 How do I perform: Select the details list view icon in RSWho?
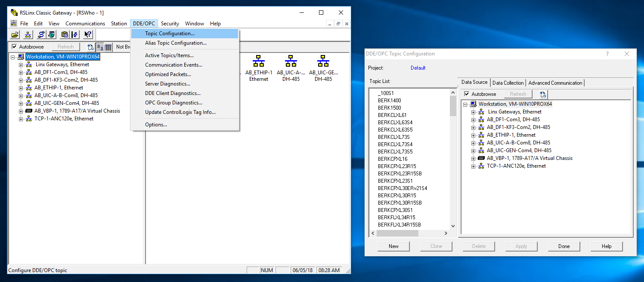click(x=108, y=47)
